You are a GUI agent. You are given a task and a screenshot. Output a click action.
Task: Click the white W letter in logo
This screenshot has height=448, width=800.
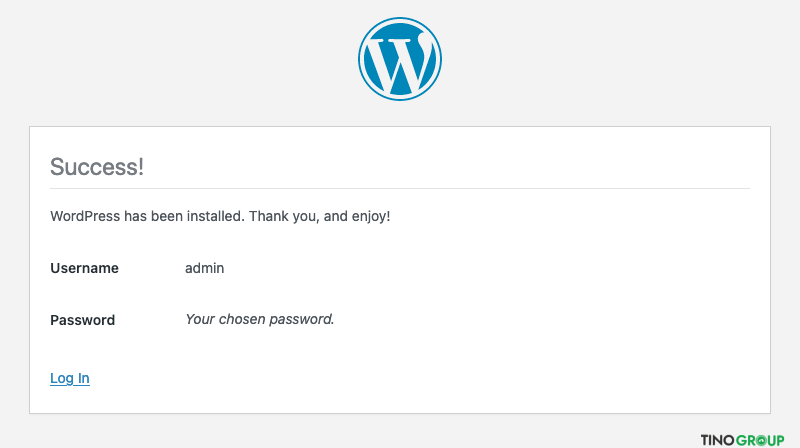tap(399, 63)
